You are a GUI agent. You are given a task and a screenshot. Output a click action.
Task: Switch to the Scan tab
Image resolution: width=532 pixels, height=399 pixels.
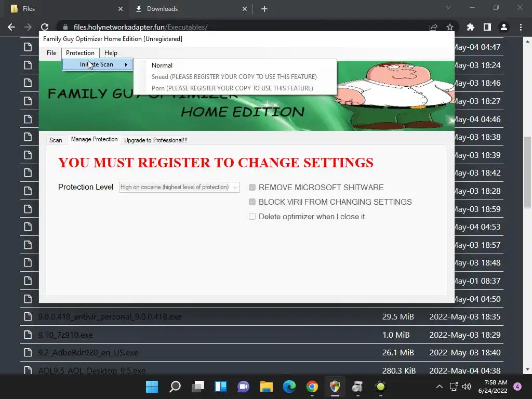coord(56,140)
